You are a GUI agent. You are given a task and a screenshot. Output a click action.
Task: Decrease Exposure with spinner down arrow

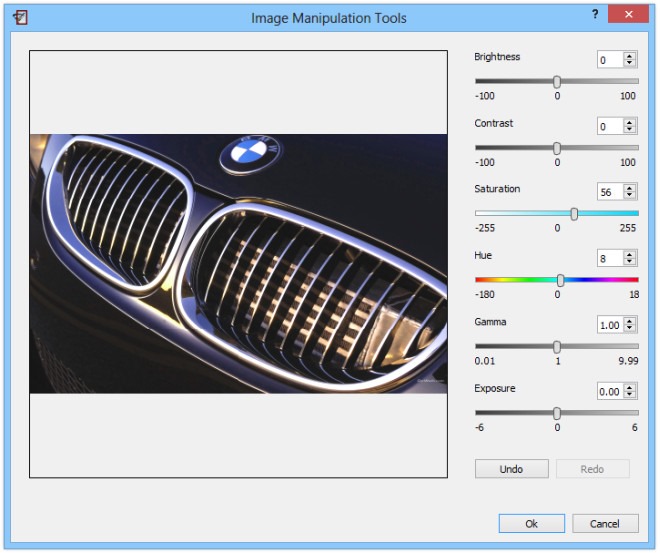coord(630,395)
